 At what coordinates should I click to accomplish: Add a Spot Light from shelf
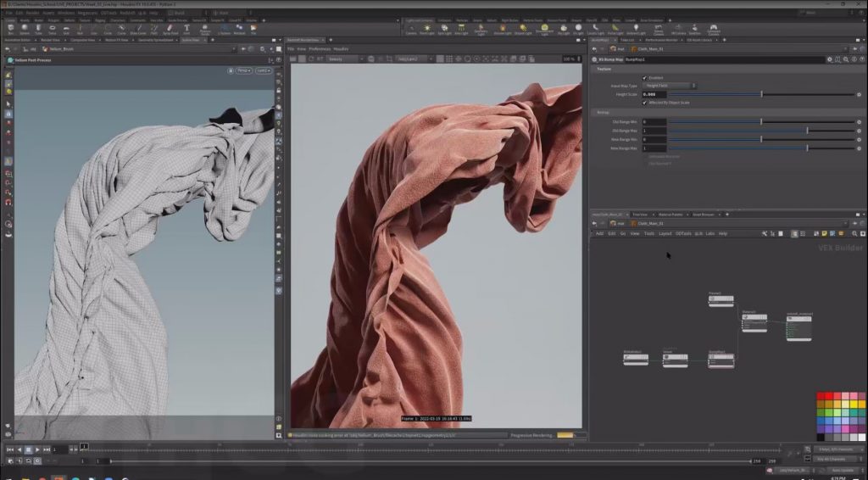pyautogui.click(x=444, y=30)
